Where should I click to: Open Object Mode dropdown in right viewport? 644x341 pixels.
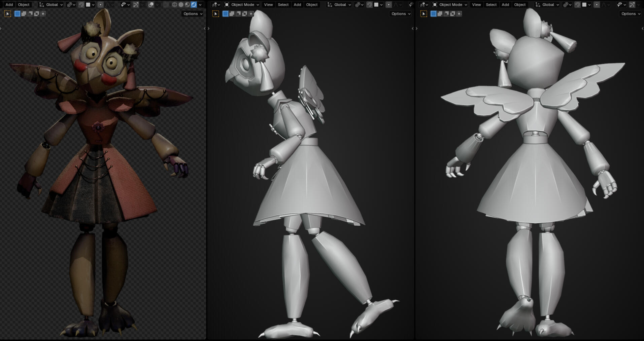click(449, 5)
